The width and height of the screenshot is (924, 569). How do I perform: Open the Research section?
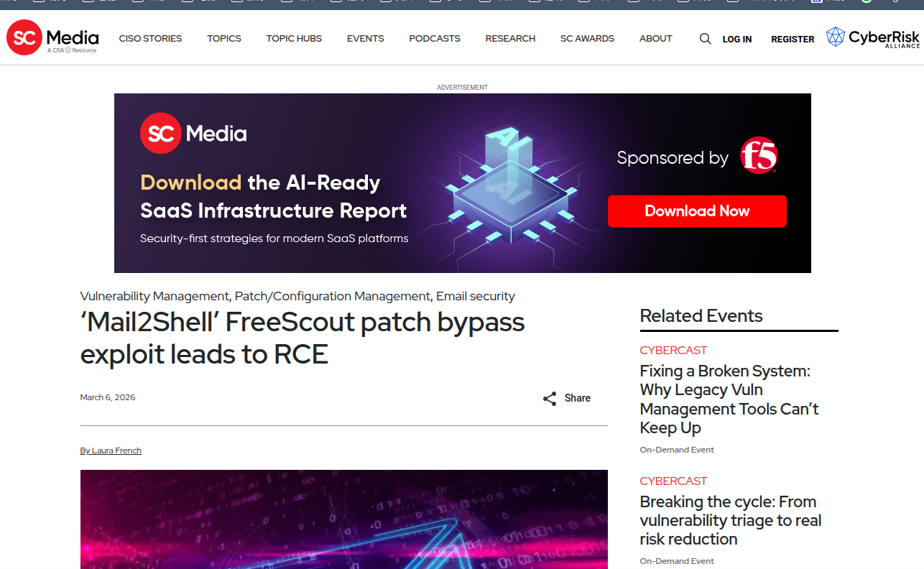510,39
